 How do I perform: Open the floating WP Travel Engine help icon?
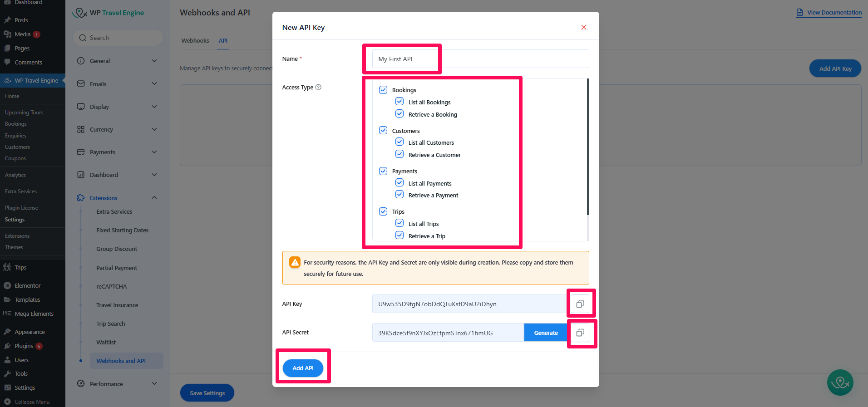click(x=840, y=382)
